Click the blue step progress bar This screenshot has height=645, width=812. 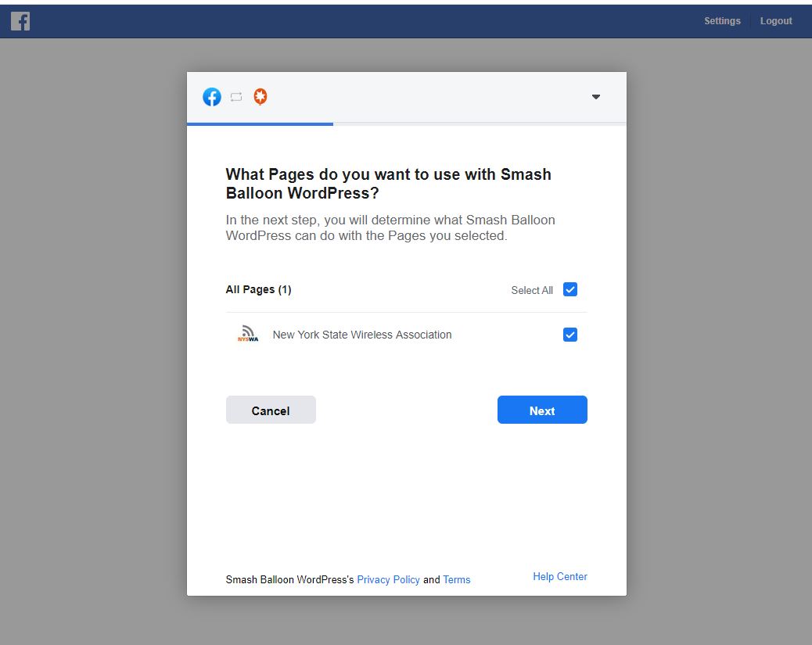point(260,124)
